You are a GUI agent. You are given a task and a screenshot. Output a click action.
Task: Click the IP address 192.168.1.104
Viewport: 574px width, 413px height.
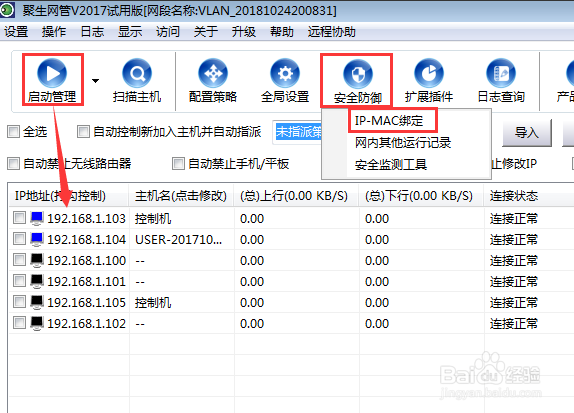(86, 239)
